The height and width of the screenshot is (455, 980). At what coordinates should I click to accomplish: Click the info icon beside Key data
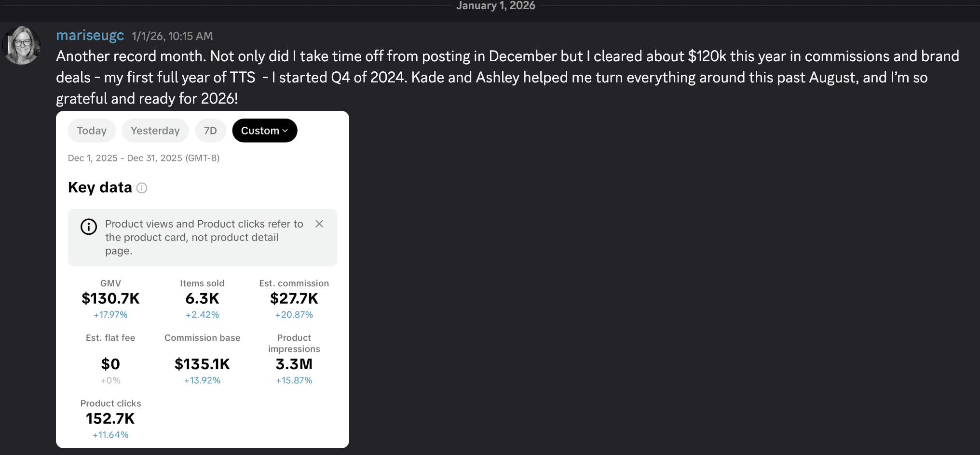pyautogui.click(x=142, y=188)
